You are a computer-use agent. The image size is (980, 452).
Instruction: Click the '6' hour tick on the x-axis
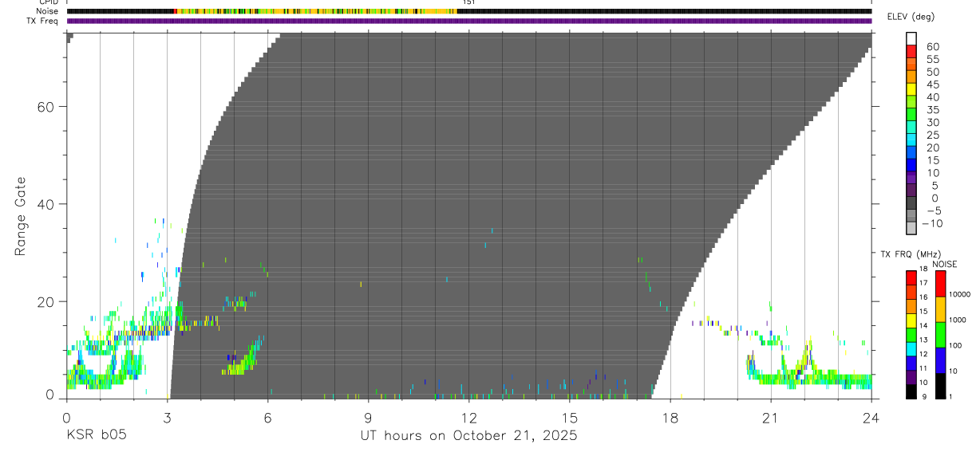(267, 417)
